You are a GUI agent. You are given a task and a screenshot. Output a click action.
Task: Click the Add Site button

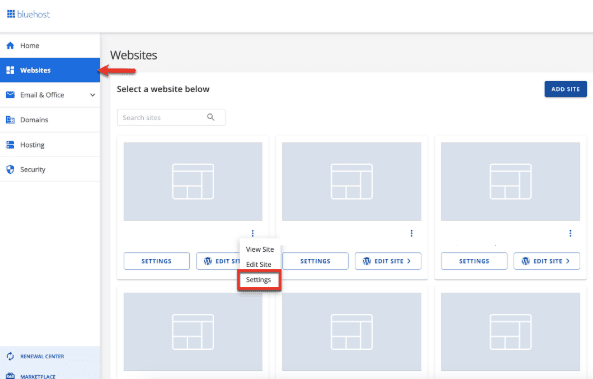click(565, 89)
